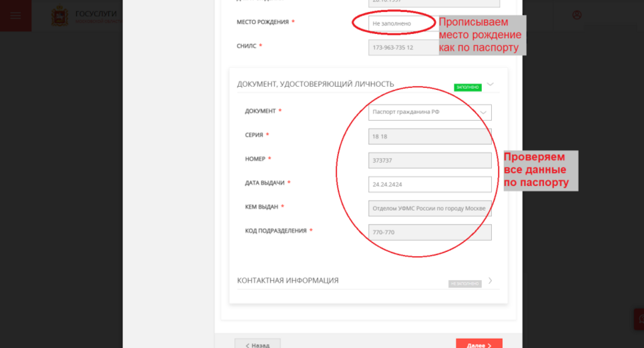
Task: Click the gray Не заполнено status badge
Action: 464,284
